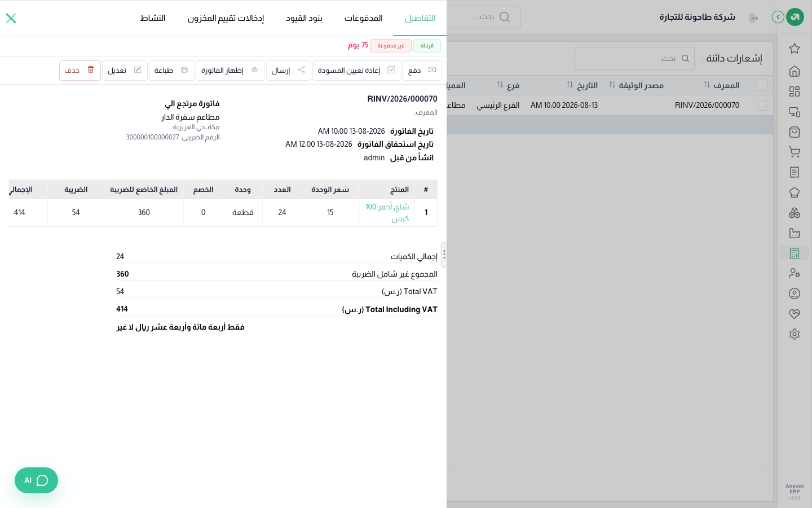The image size is (812, 508).
Task: Switch to the المدفوعات tab
Action: click(364, 18)
